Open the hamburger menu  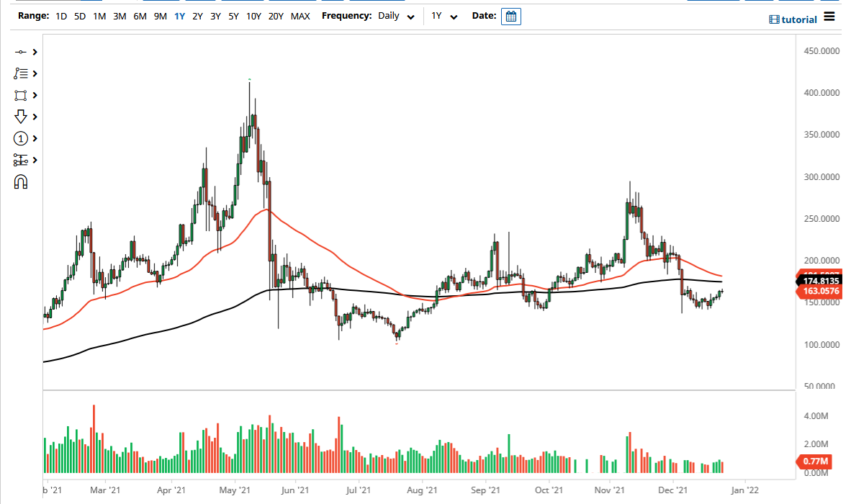829,17
